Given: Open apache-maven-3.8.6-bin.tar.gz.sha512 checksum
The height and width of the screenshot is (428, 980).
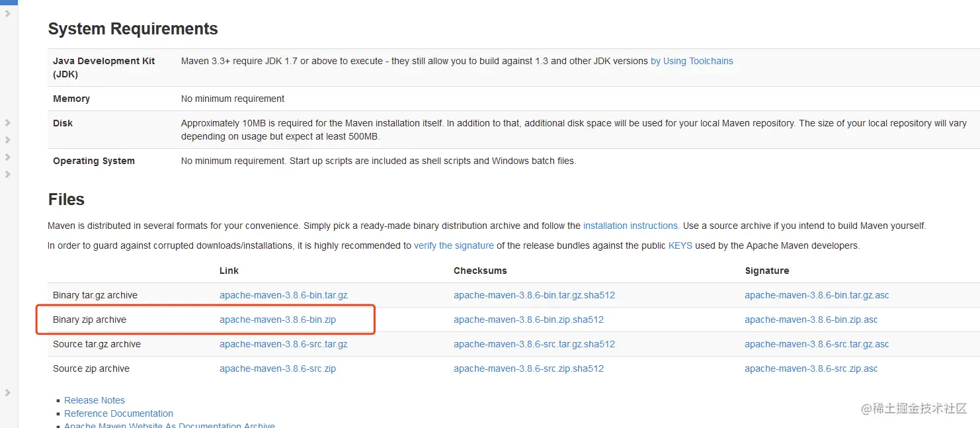Looking at the screenshot, I should coord(534,295).
